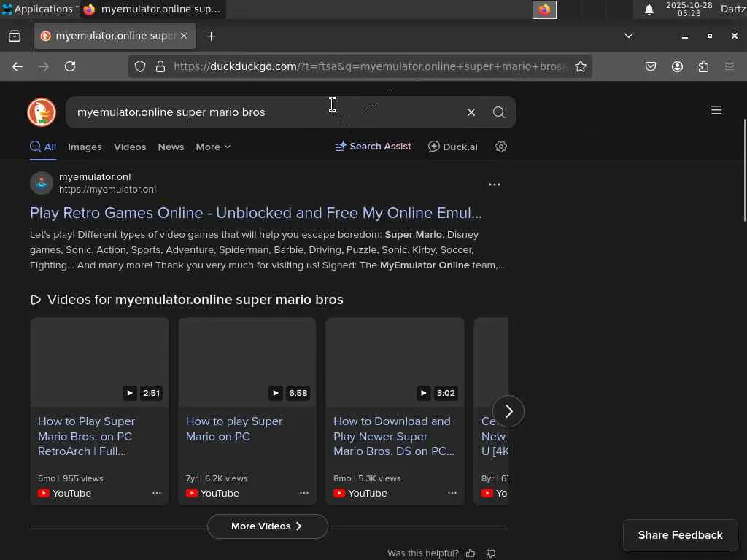Click the page vertical scrollbar

tap(744, 171)
